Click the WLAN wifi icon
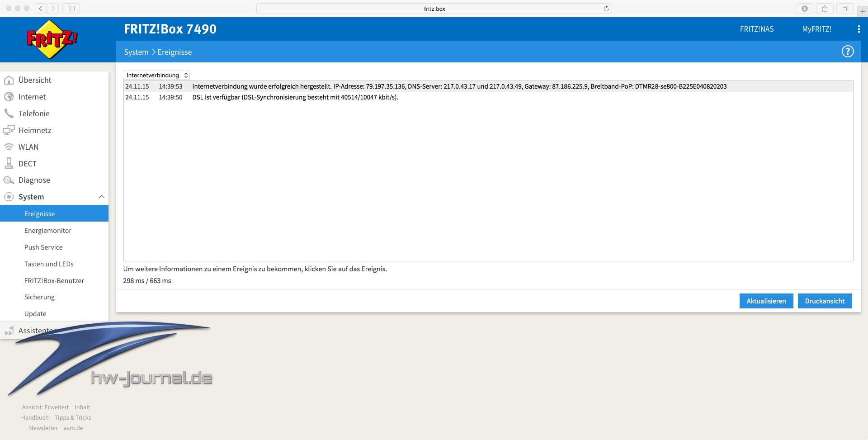Viewport: 868px width, 440px height. coord(9,147)
